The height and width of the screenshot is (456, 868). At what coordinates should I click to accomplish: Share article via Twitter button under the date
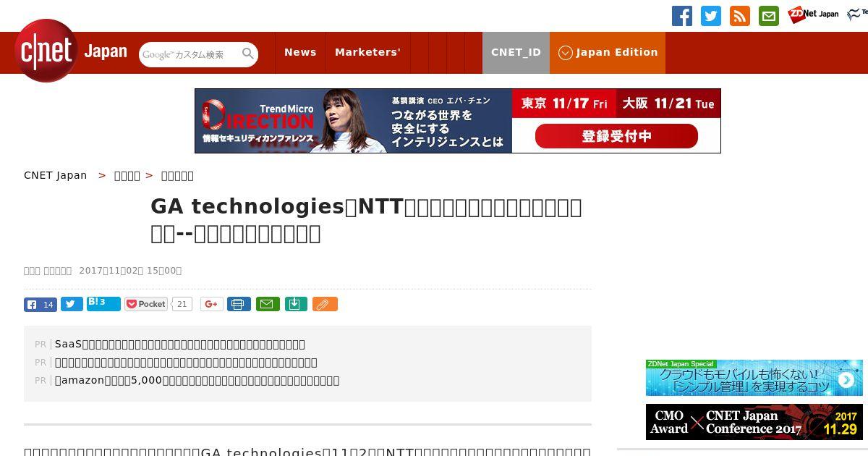tap(72, 304)
